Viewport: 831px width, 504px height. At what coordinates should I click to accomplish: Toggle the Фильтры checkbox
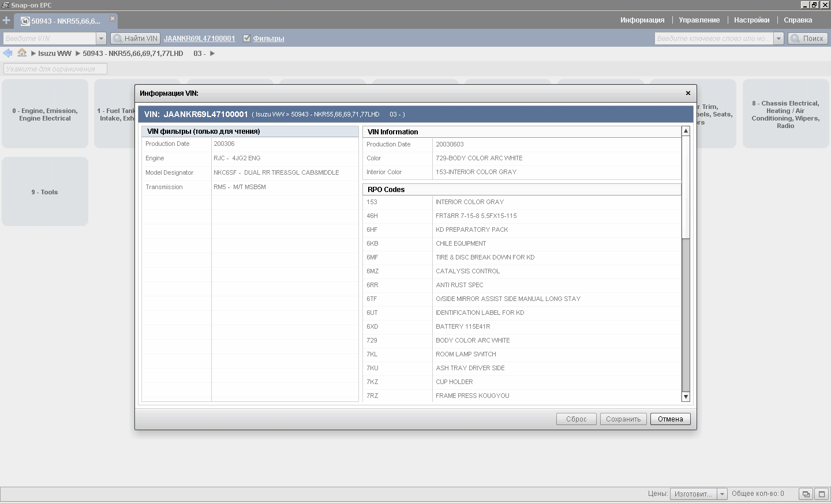(247, 39)
